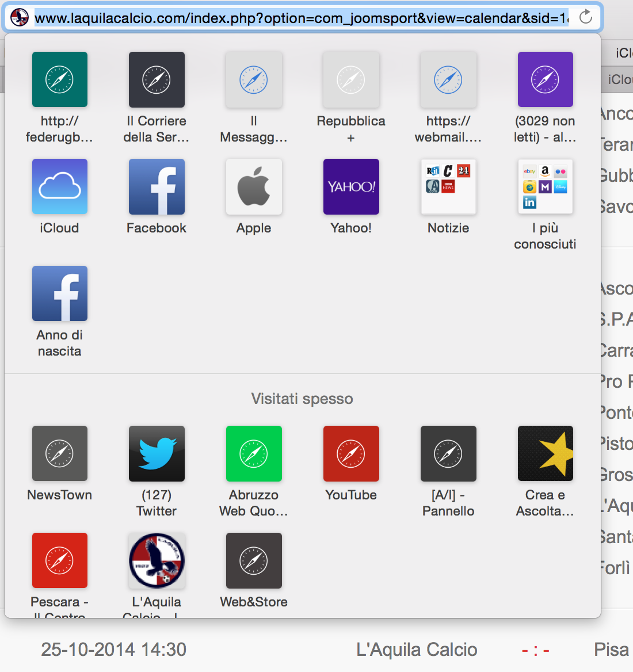Open the Il Corriere della Sera favorite
The width and height of the screenshot is (633, 672).
click(x=157, y=79)
